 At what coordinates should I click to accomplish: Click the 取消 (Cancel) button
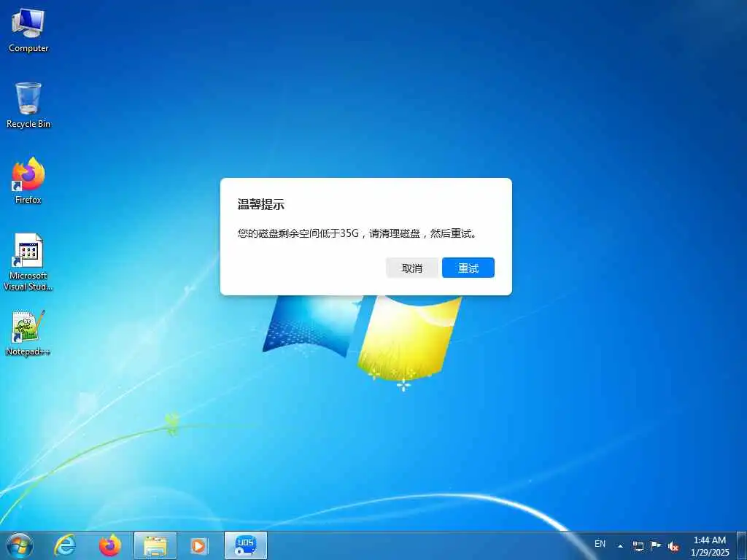[412, 268]
